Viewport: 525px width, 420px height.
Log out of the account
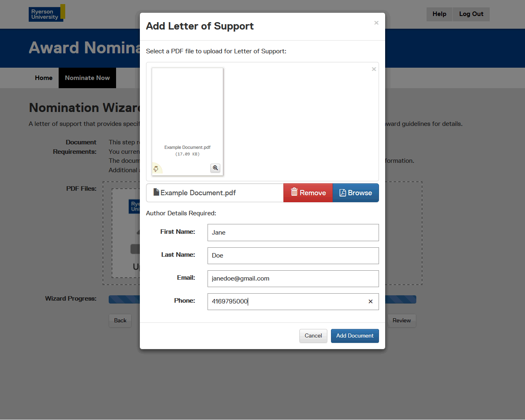[471, 14]
